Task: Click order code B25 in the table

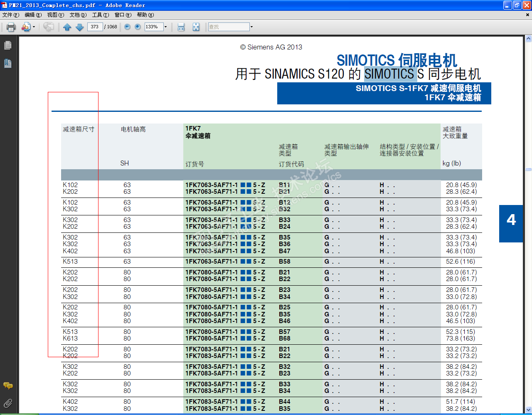Action: 285,307
